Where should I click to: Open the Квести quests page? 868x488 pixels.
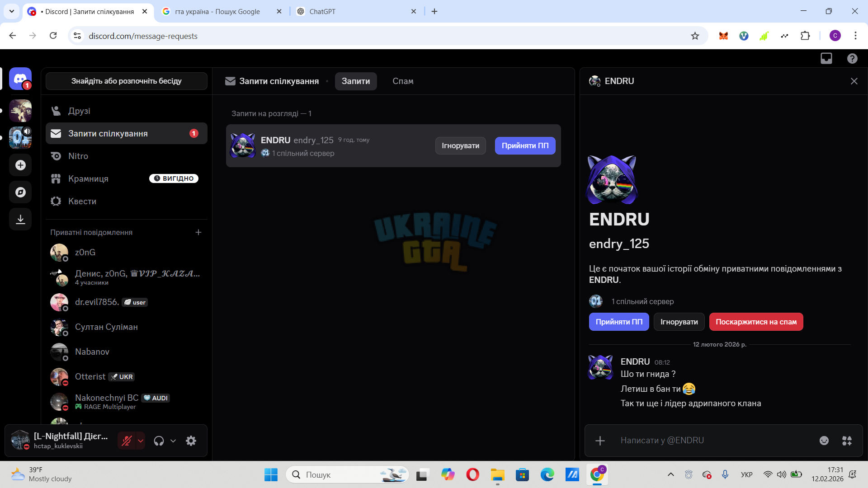[x=127, y=201]
